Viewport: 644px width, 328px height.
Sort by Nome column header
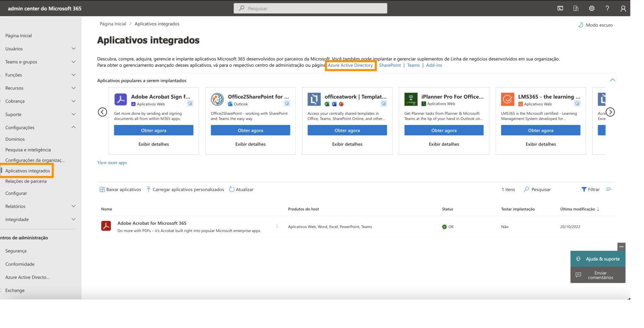point(107,209)
